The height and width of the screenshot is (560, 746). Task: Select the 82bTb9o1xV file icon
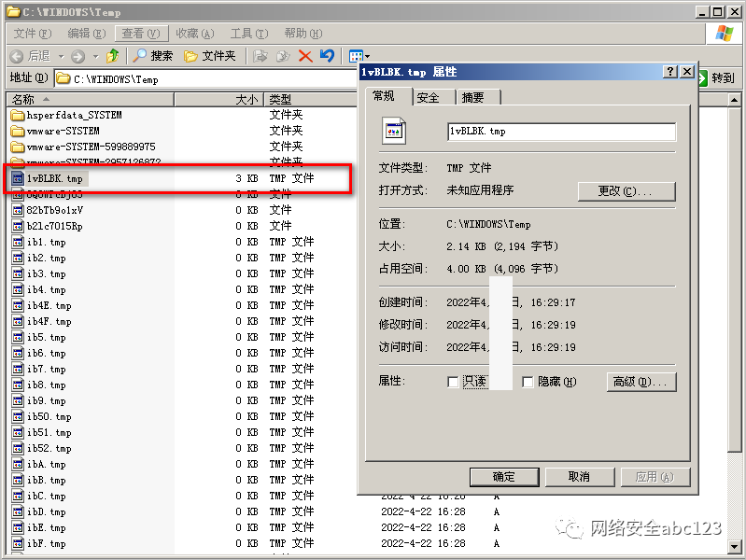tap(18, 210)
